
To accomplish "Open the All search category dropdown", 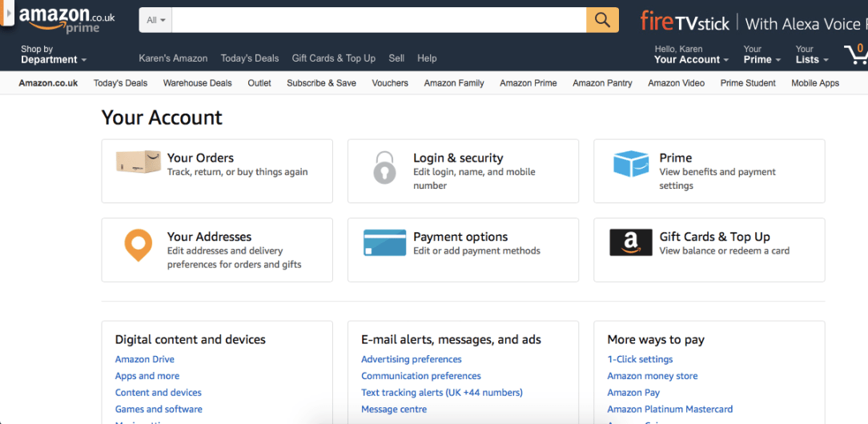I will (x=156, y=20).
